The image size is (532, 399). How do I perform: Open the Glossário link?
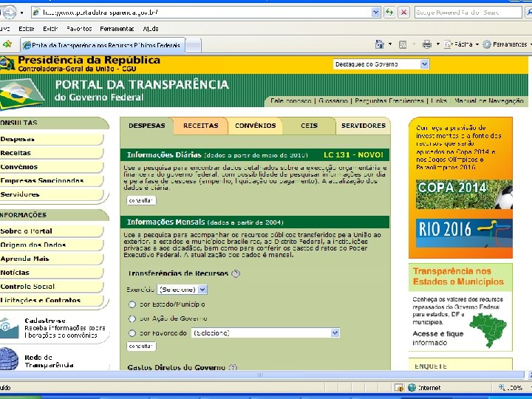pos(333,100)
